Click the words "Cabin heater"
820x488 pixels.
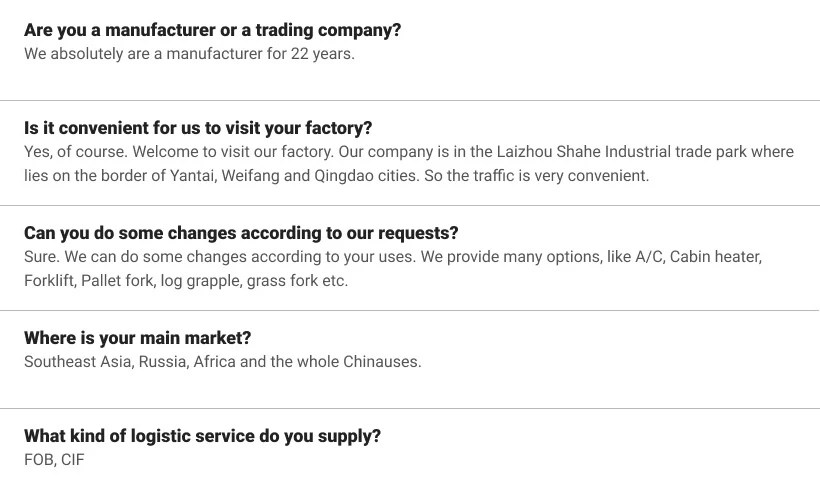point(715,257)
